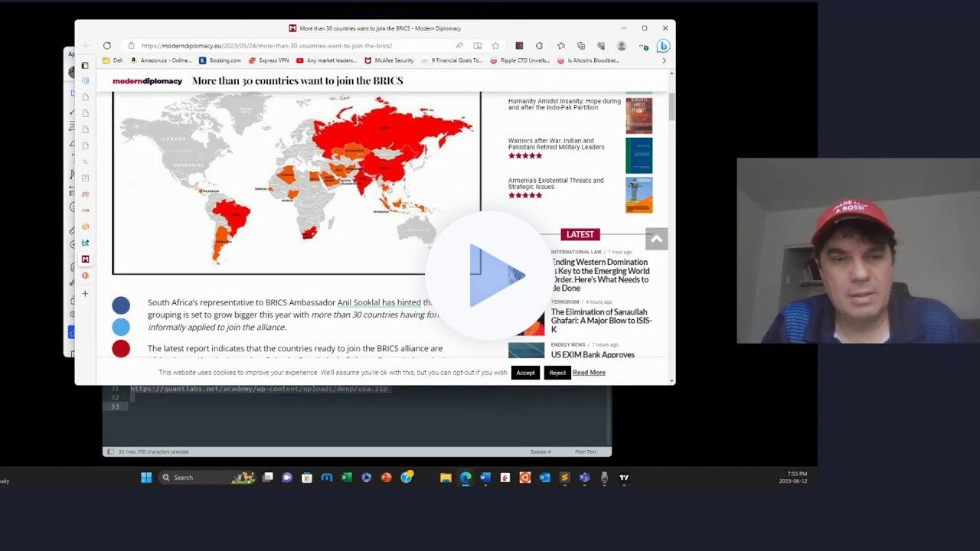
Task: Click the BRICS world map image
Action: pyautogui.click(x=297, y=182)
